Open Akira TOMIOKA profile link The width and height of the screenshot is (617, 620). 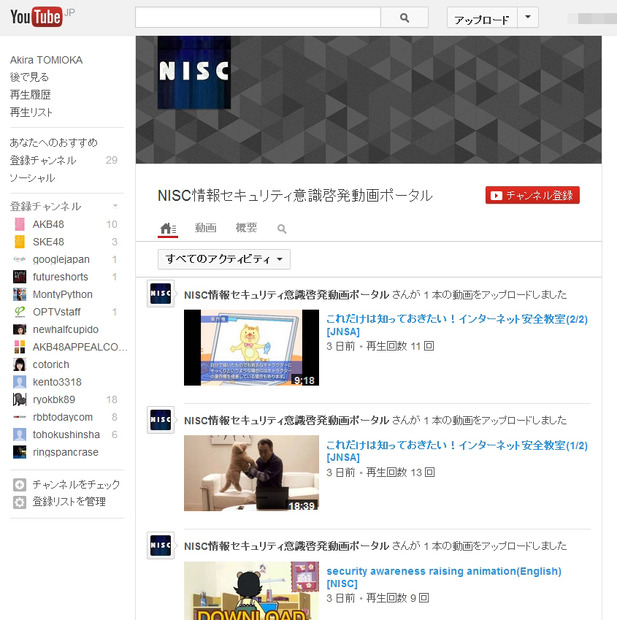click(x=46, y=60)
